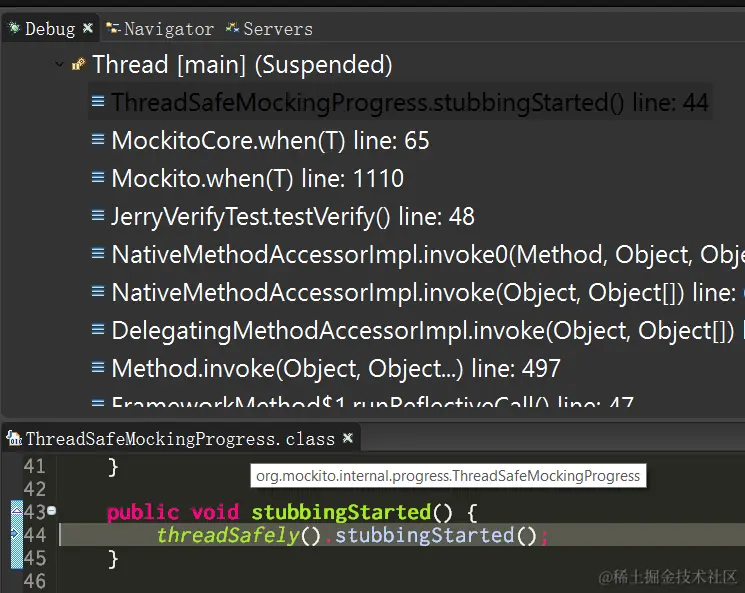The image size is (745, 593).
Task: Select Thread [main] (Suspended) entry
Action: pos(242,65)
